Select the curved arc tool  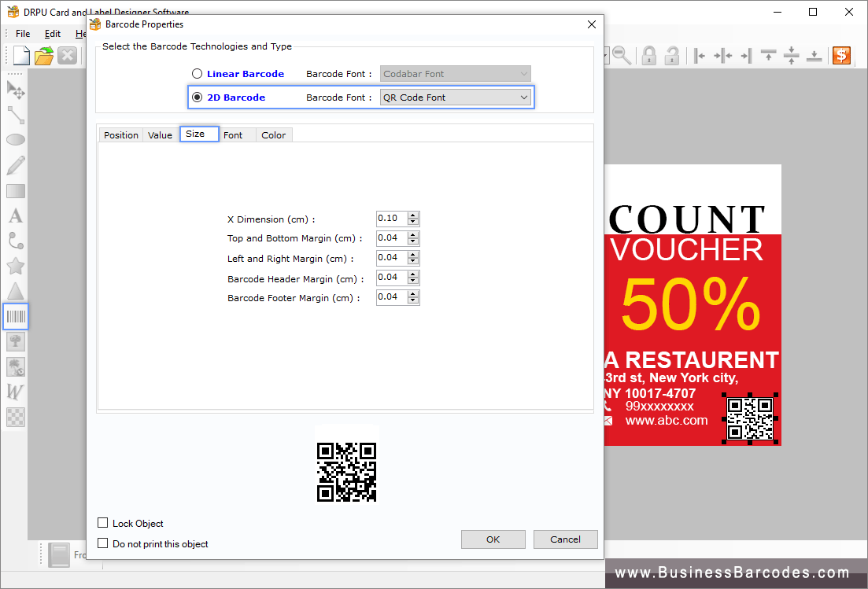[16, 241]
